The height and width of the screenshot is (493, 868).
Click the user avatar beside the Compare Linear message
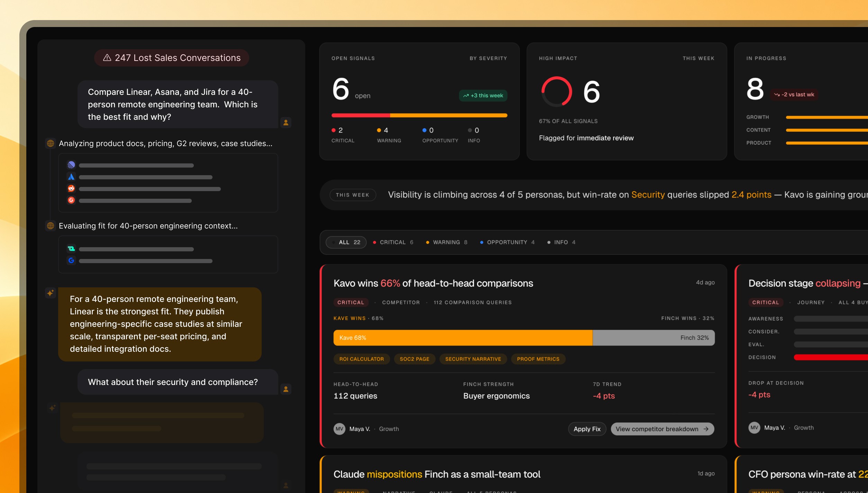coord(286,122)
